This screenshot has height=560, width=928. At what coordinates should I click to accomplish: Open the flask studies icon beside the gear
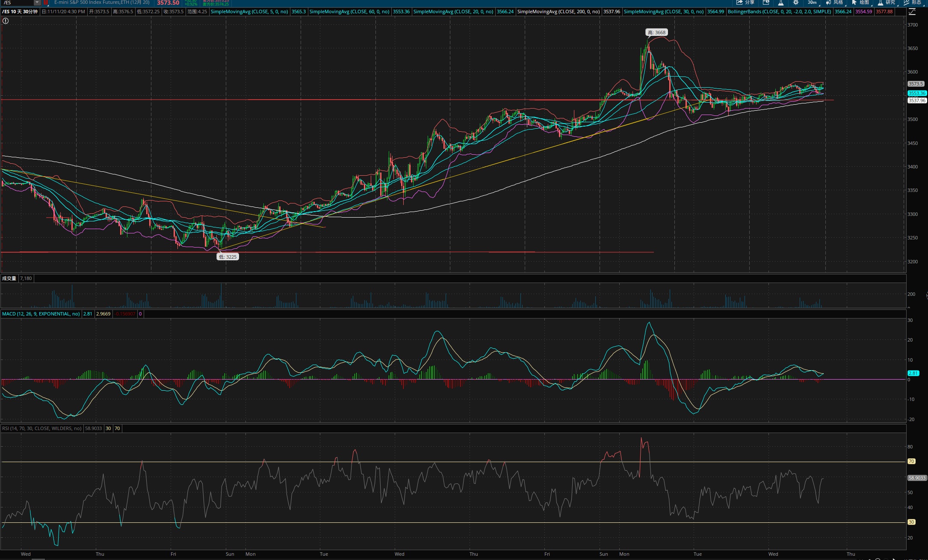coord(781,3)
